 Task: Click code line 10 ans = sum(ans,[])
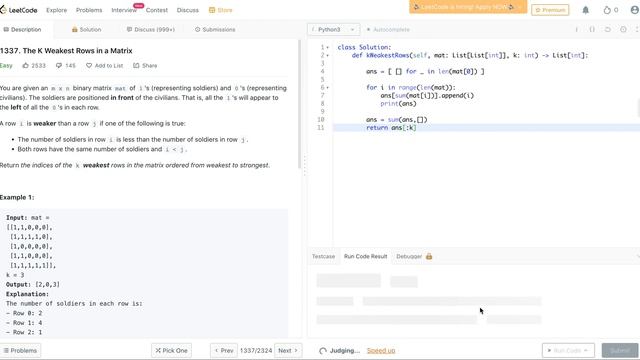[397, 120]
